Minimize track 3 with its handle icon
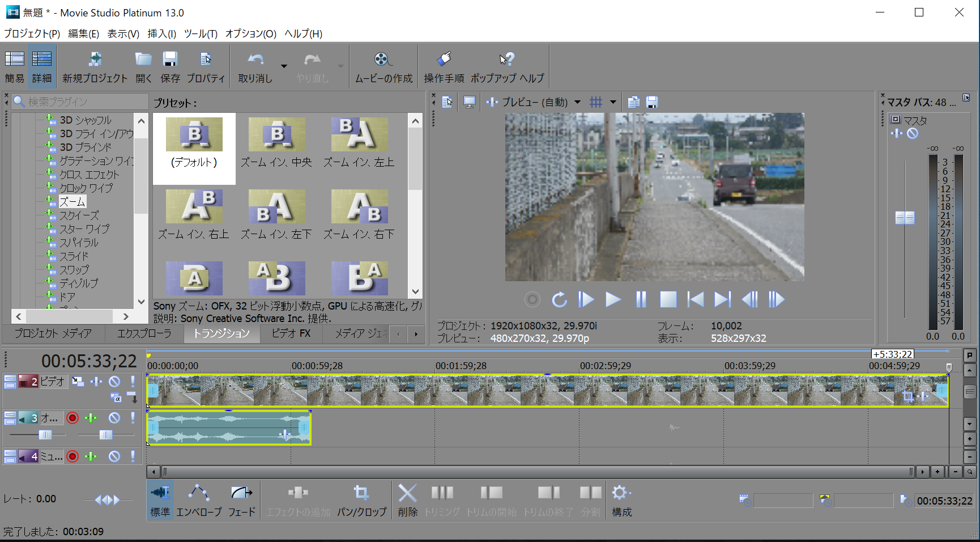 point(10,418)
